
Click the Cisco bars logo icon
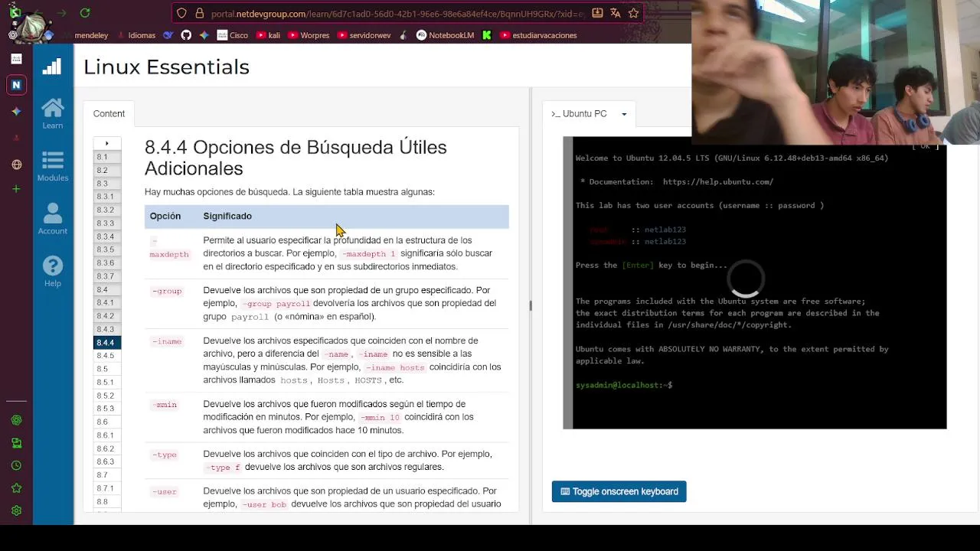coord(52,67)
